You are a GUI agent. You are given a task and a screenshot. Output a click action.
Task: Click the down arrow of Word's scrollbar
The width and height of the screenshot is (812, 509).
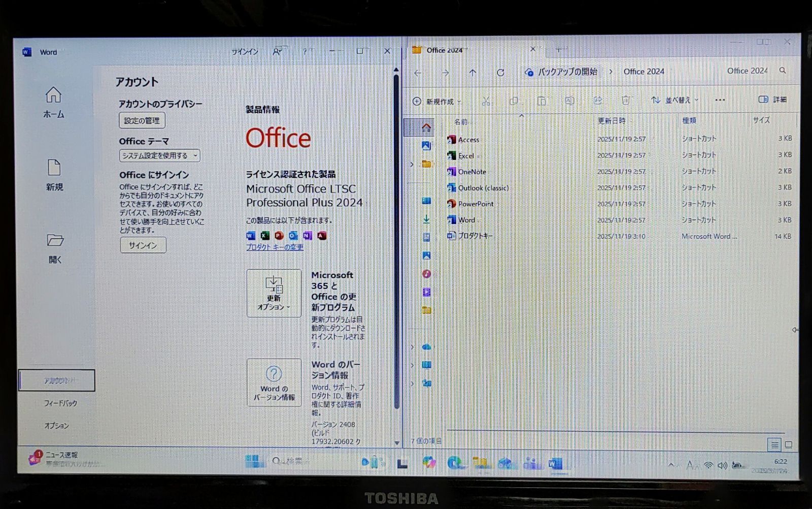(x=396, y=442)
